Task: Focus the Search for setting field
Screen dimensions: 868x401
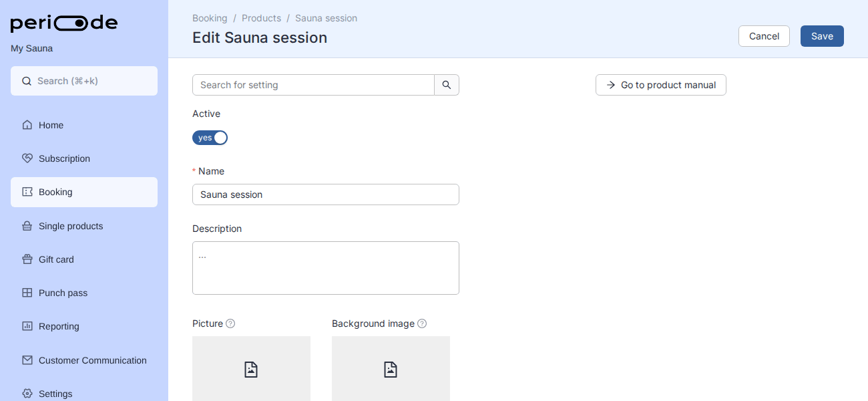Action: pos(313,85)
